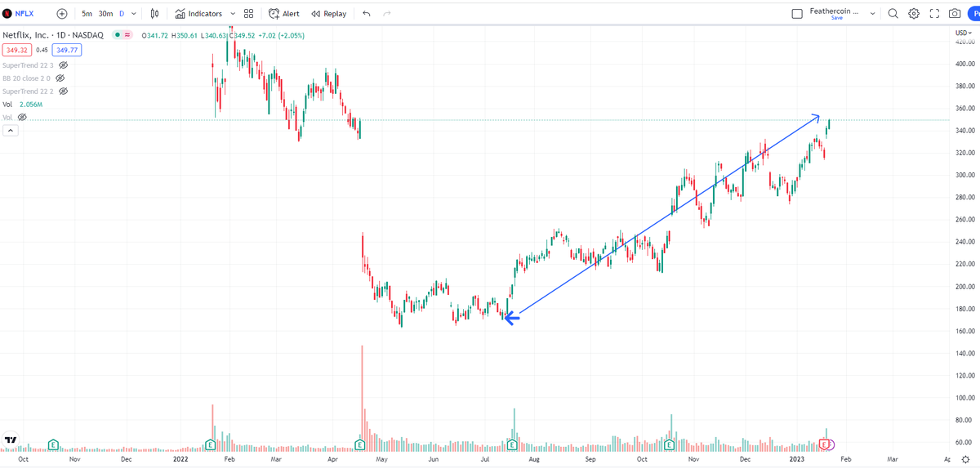Screen dimensions: 980x469
Task: Open the red earnings marker in January 2023
Action: tap(825, 444)
